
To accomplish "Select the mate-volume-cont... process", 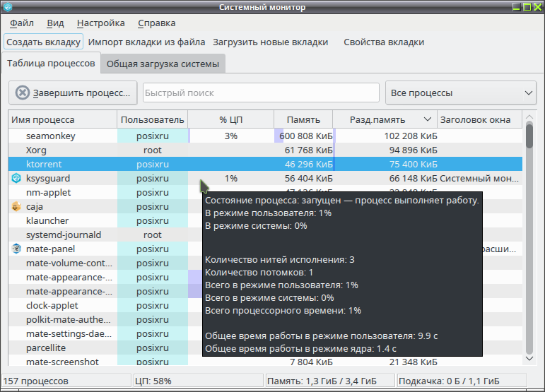I will tap(69, 263).
